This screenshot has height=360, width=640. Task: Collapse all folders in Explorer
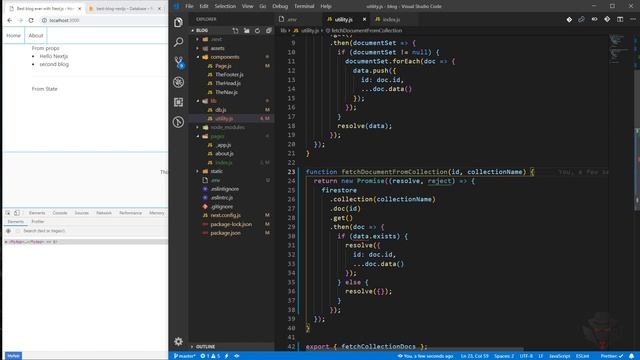[x=269, y=31]
